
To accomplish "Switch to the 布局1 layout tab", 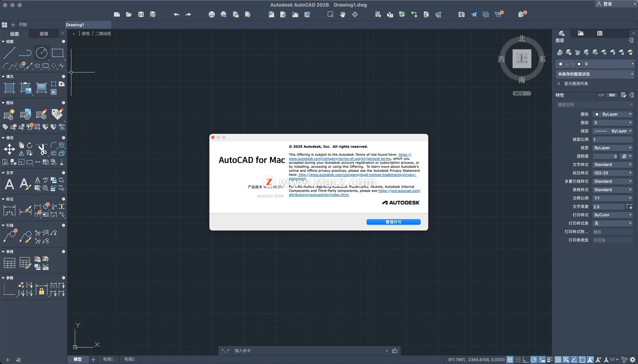I will [x=108, y=360].
